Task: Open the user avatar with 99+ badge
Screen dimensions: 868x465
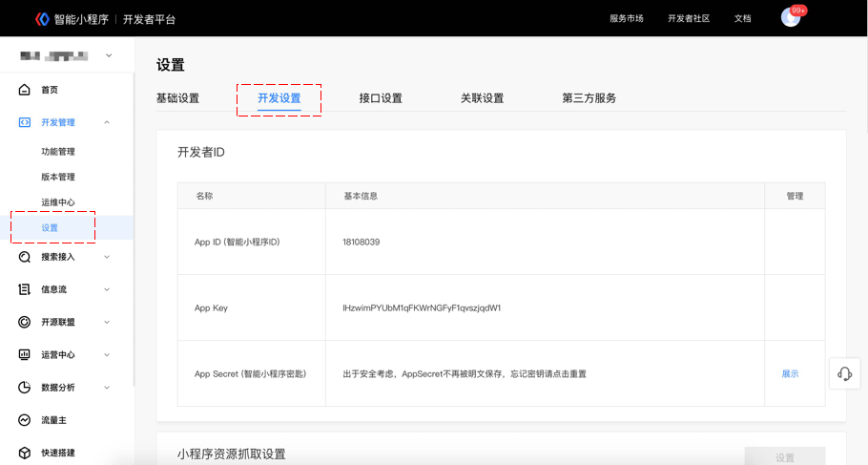Action: pos(791,18)
